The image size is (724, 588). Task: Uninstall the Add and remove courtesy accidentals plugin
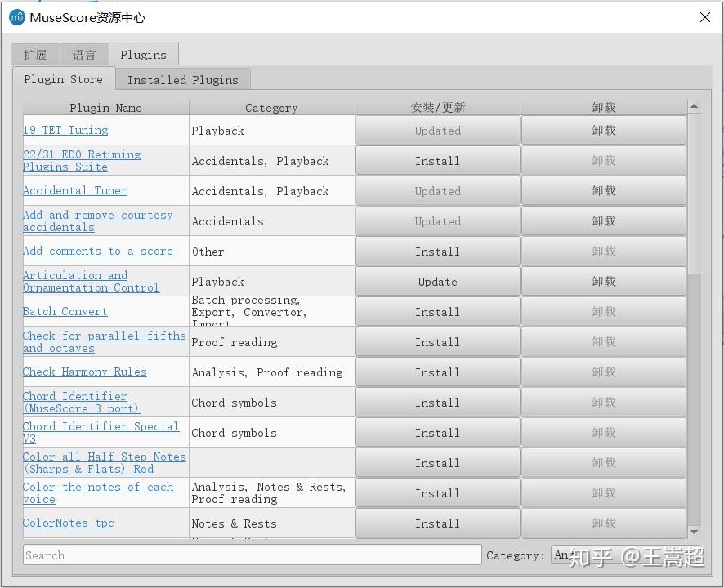[x=603, y=220]
